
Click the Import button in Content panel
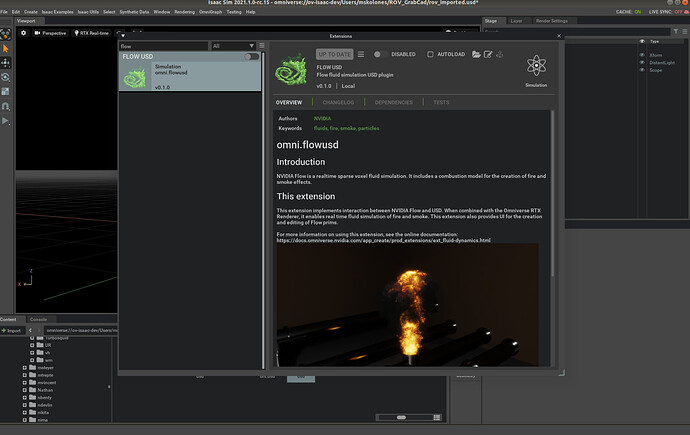11,330
